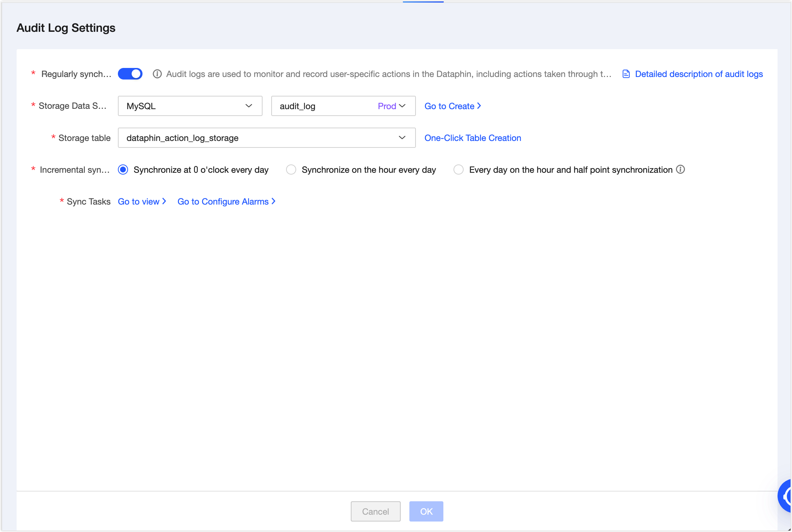Click chevron arrow after Go to Configure Alarms
This screenshot has width=792, height=532.
[273, 201]
